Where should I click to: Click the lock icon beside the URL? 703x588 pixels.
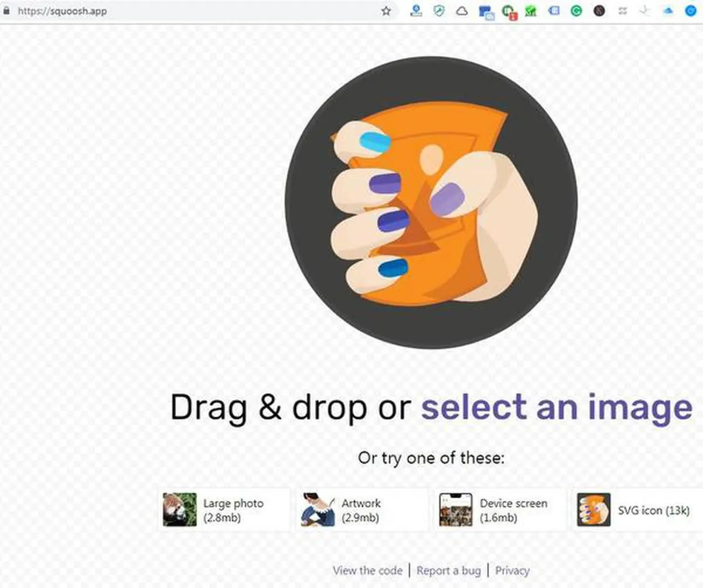[7, 11]
